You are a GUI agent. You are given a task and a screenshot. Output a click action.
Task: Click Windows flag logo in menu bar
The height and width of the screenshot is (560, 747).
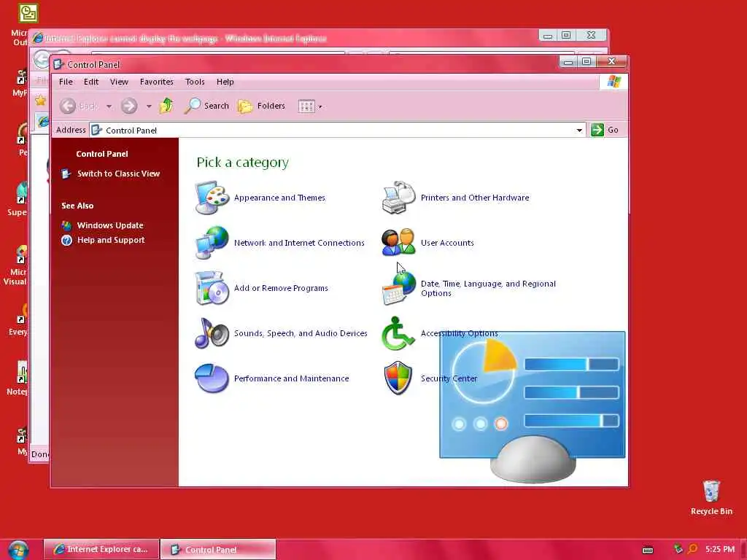614,82
